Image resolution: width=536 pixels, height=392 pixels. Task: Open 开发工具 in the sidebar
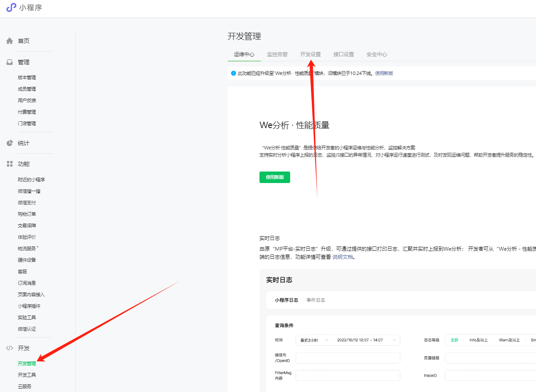tap(27, 375)
